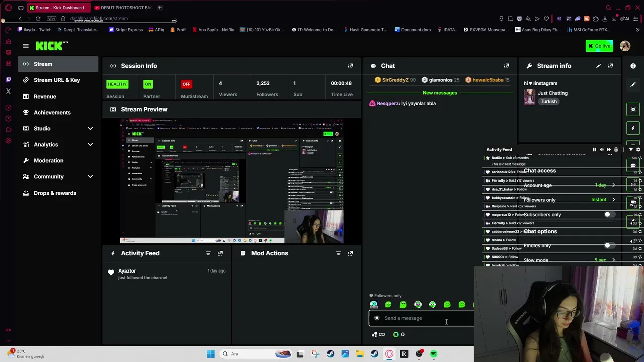
Task: Pop out the Session Info panel
Action: coord(351,66)
